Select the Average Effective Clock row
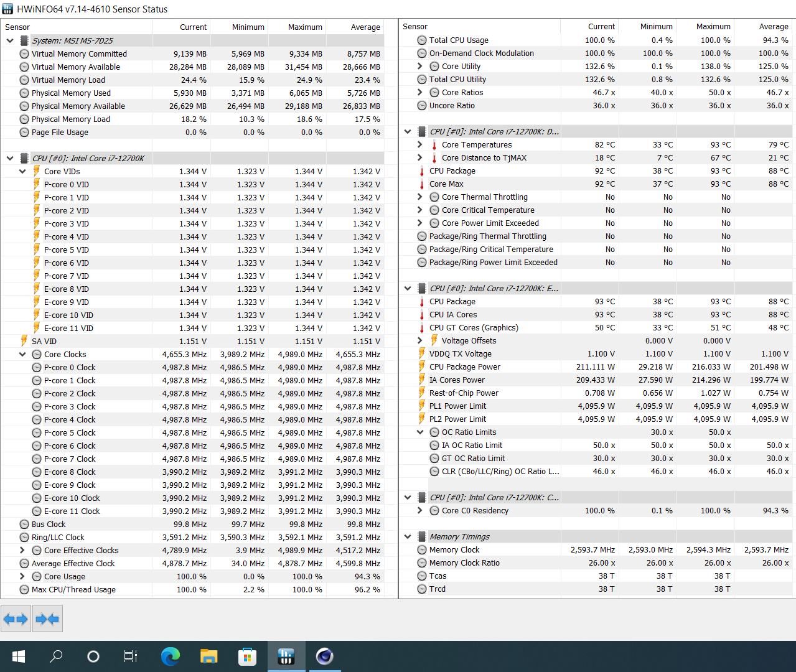The height and width of the screenshot is (672, 796). [x=192, y=563]
